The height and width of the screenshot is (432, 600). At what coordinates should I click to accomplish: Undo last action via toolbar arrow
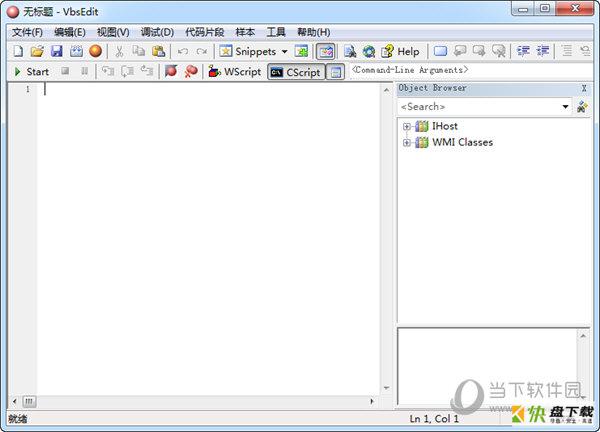[x=183, y=51]
